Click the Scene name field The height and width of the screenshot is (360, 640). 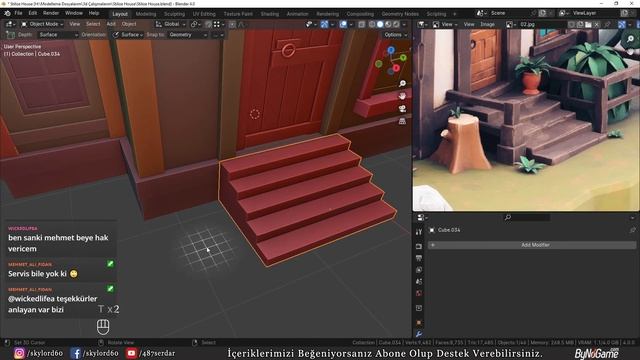[509, 13]
